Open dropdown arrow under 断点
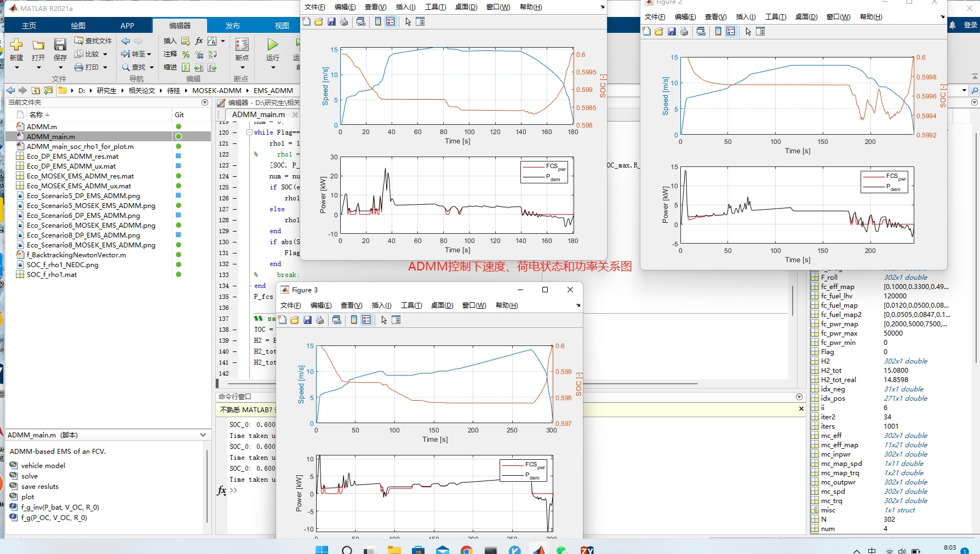The image size is (980, 554). click(x=242, y=68)
